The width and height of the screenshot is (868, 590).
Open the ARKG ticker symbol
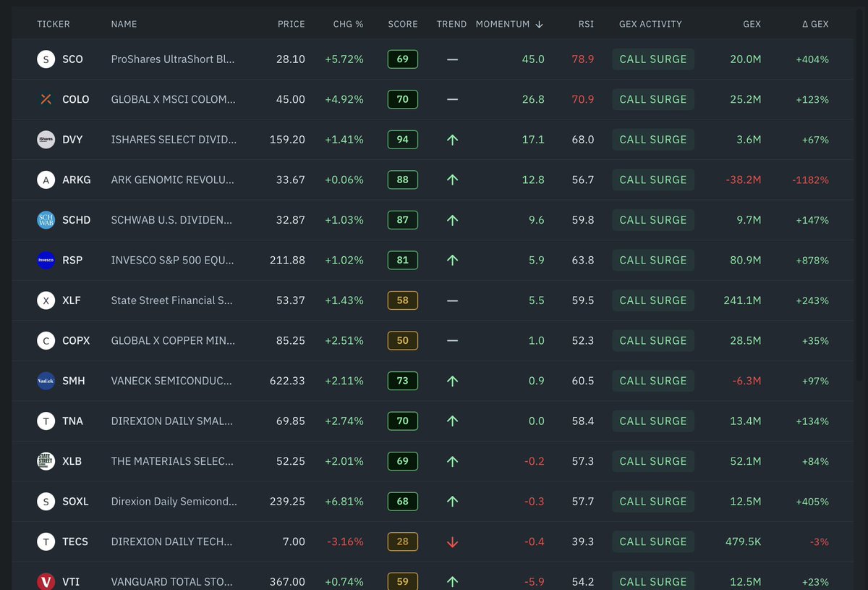[77, 180]
